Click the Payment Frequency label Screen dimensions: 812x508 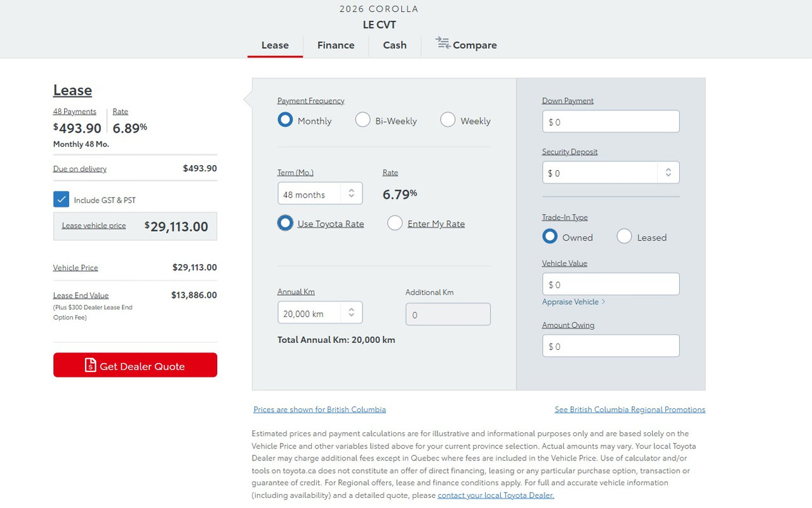click(x=310, y=100)
